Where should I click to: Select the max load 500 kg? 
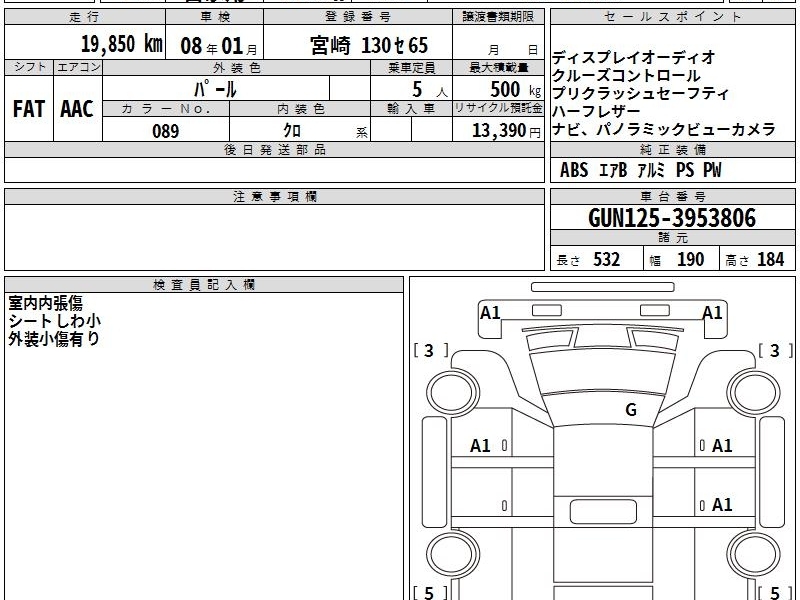pyautogui.click(x=515, y=90)
